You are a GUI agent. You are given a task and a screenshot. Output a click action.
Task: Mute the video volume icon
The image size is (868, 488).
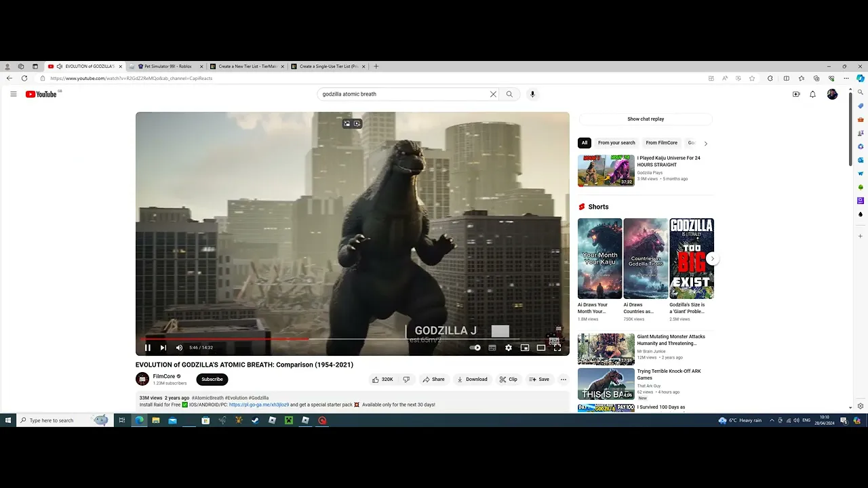[x=179, y=348]
